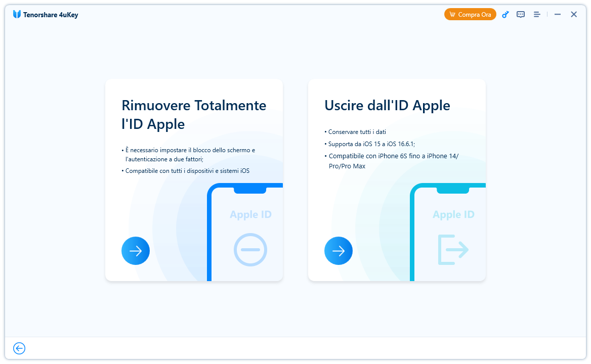The height and width of the screenshot is (364, 591).
Task: Click text about blocco dello schermo requirement
Action: [190, 154]
